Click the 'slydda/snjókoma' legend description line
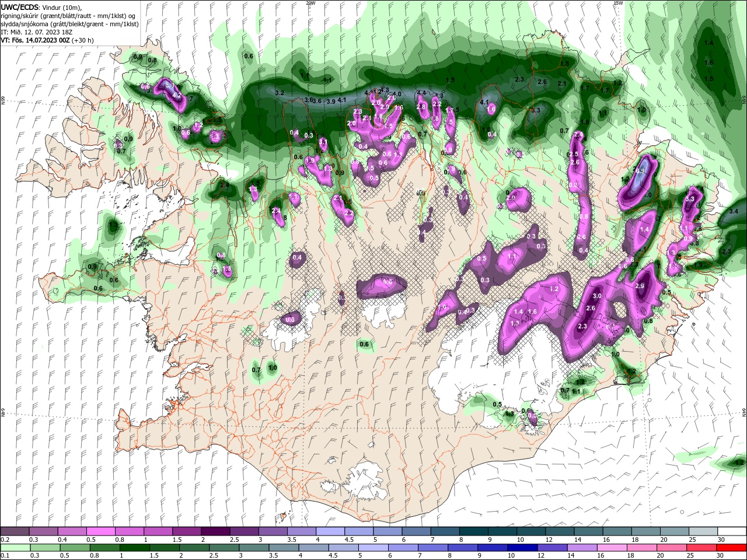 [69, 23]
